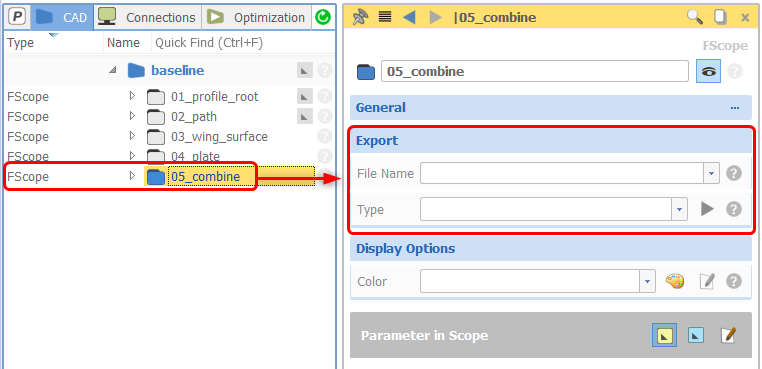
Task: Click the green refresh icon
Action: pyautogui.click(x=323, y=18)
